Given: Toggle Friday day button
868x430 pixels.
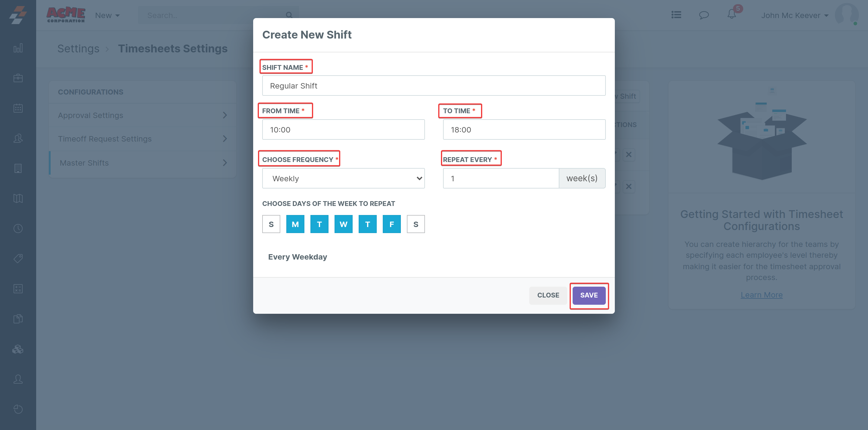Looking at the screenshot, I should 391,224.
